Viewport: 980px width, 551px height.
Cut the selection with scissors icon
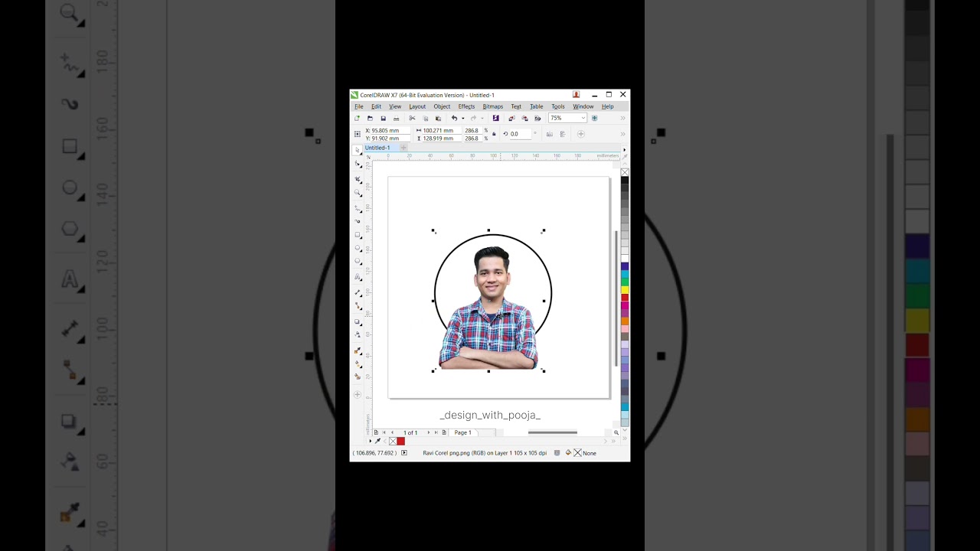(412, 119)
